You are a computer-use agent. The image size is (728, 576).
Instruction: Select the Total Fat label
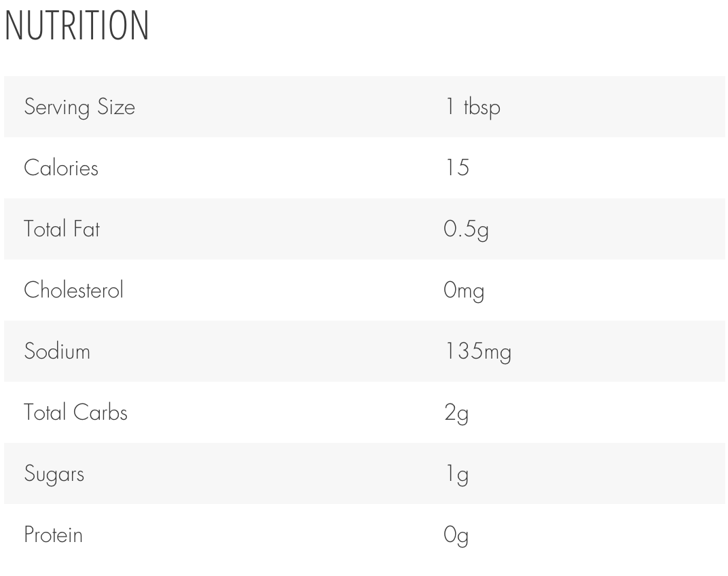pyautogui.click(x=62, y=229)
